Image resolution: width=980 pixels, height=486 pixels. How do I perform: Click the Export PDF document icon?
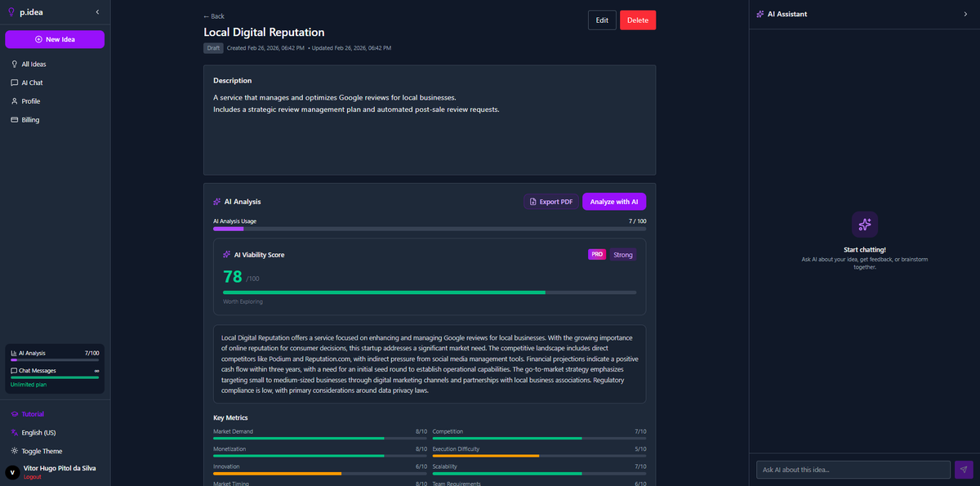(x=533, y=202)
